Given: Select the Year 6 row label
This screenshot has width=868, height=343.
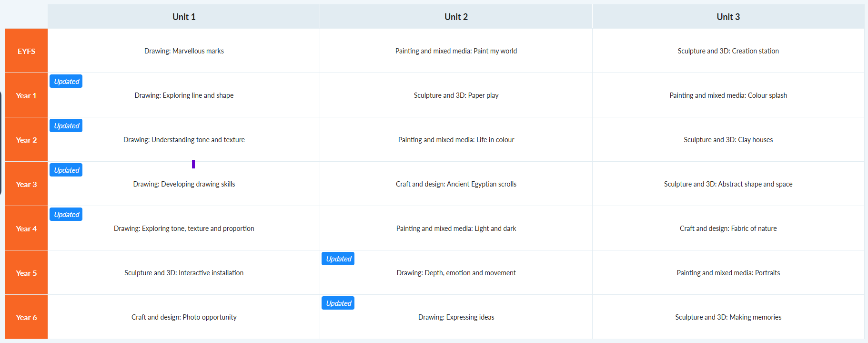Looking at the screenshot, I should (x=26, y=317).
